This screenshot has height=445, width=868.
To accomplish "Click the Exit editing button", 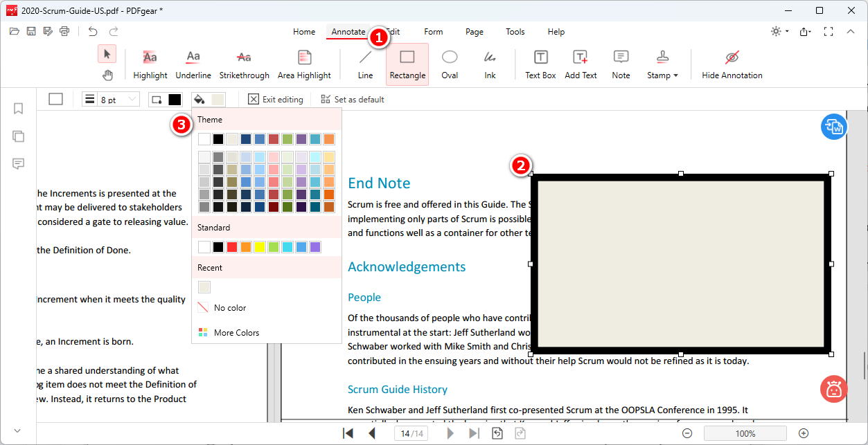I will (275, 99).
